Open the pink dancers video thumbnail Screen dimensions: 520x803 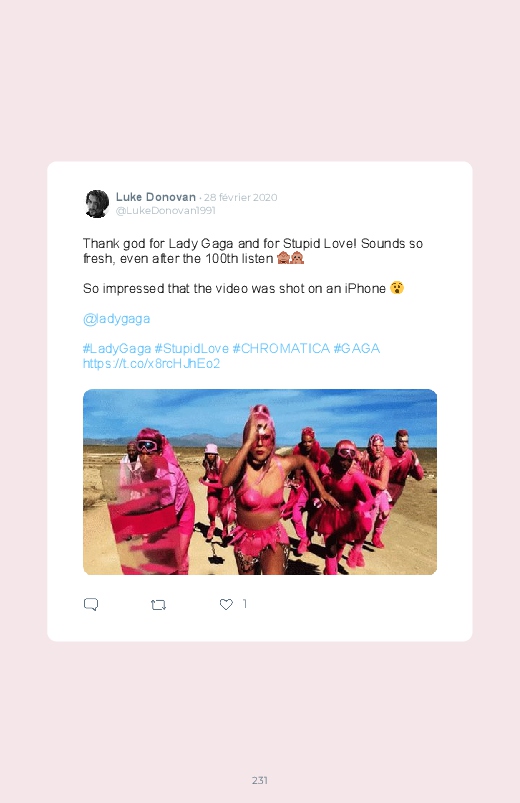coord(260,482)
